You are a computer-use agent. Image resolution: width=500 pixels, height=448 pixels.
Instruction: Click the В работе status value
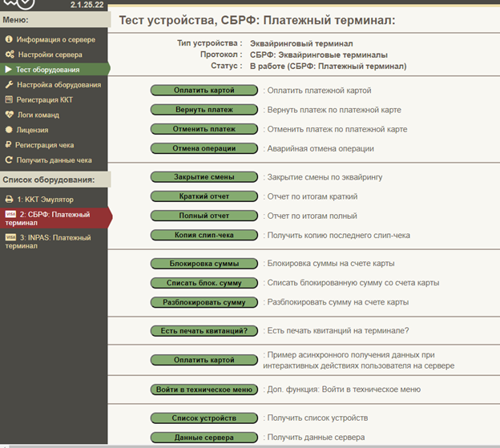click(329, 67)
